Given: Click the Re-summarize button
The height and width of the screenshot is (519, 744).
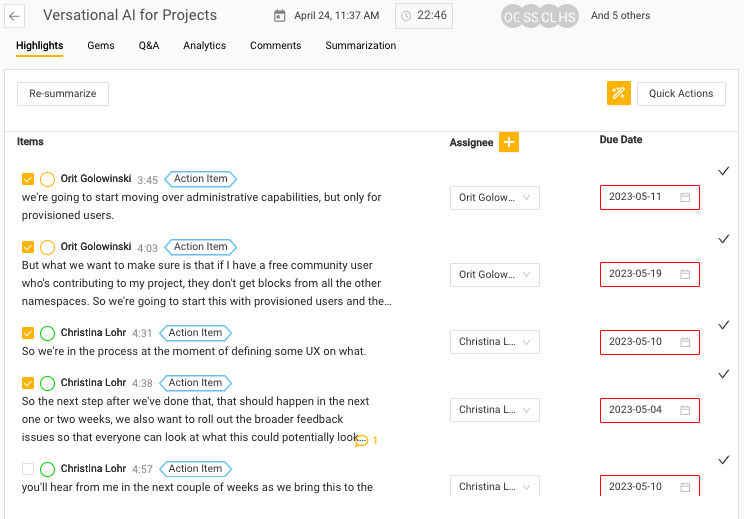Looking at the screenshot, I should click(x=63, y=94).
